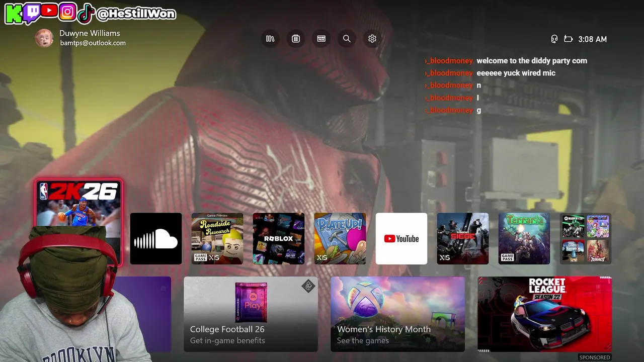The width and height of the screenshot is (644, 362).
Task: Check the headset status icon
Action: coord(554,39)
